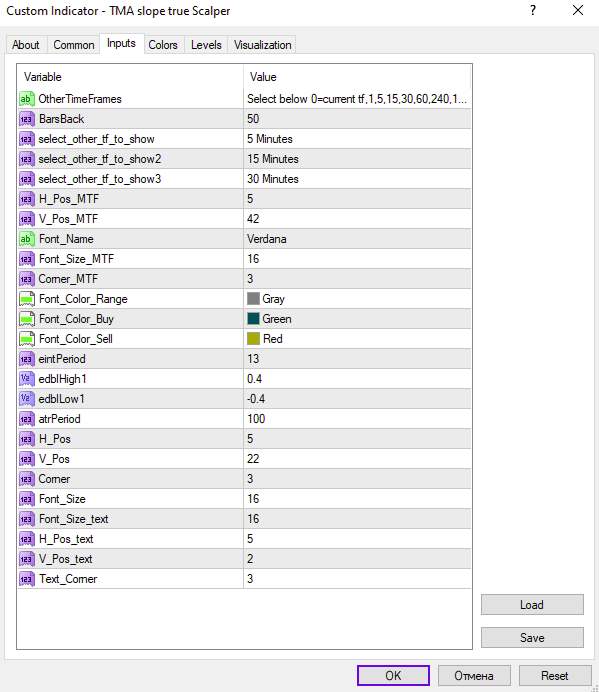Select the Gray swatch for Font_Color_Range
The height and width of the screenshot is (692, 599).
(x=253, y=299)
